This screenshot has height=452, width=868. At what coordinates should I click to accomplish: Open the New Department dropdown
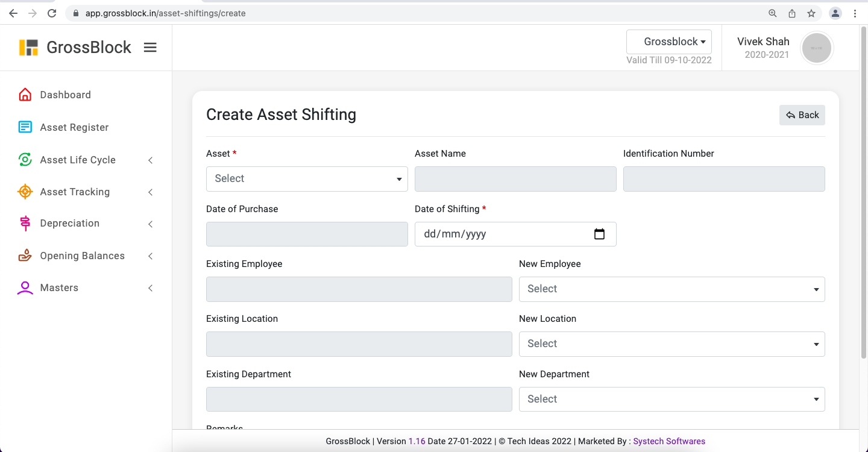click(671, 399)
